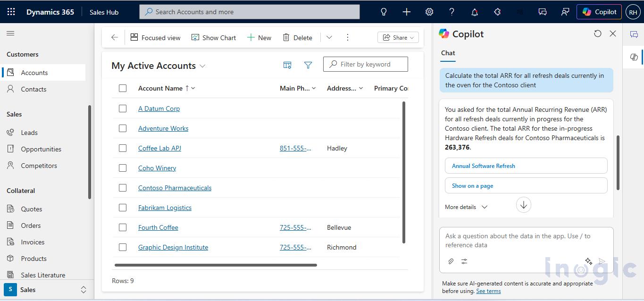This screenshot has height=301, width=644.
Task: Click the Filter by keyword field
Action: click(366, 64)
